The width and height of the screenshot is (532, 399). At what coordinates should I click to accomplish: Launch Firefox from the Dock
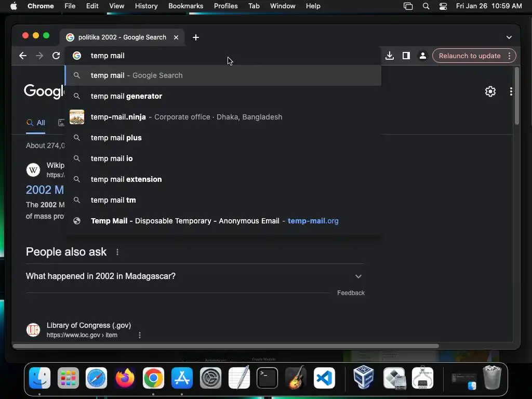[x=125, y=378]
